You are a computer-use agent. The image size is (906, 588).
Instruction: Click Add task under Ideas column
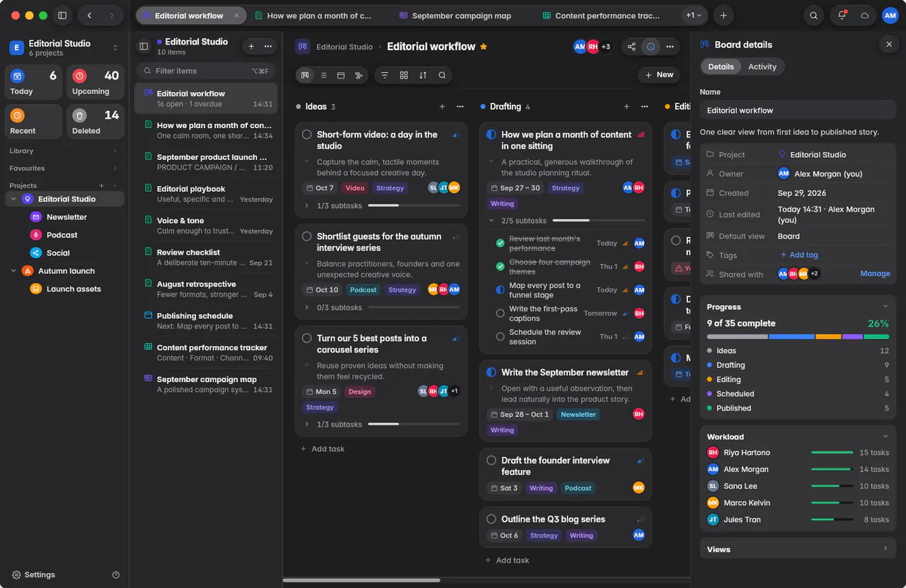[x=323, y=449]
